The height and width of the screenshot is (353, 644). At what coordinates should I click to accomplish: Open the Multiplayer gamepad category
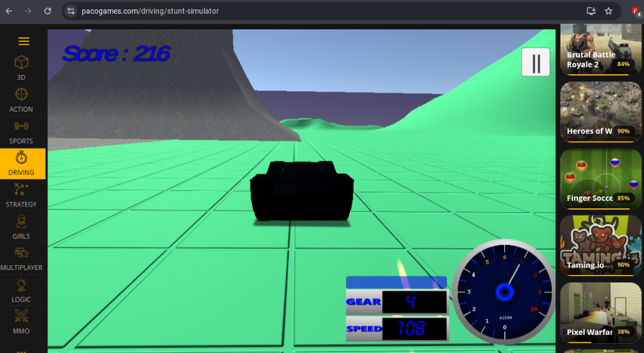(x=21, y=253)
